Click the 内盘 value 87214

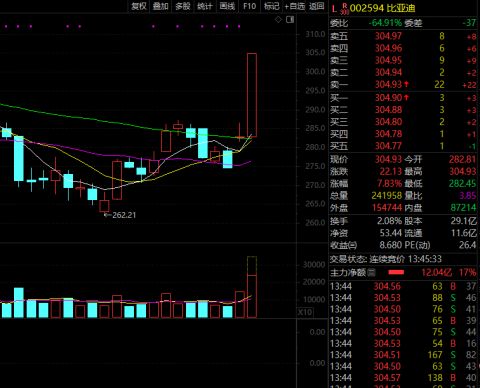point(463,207)
